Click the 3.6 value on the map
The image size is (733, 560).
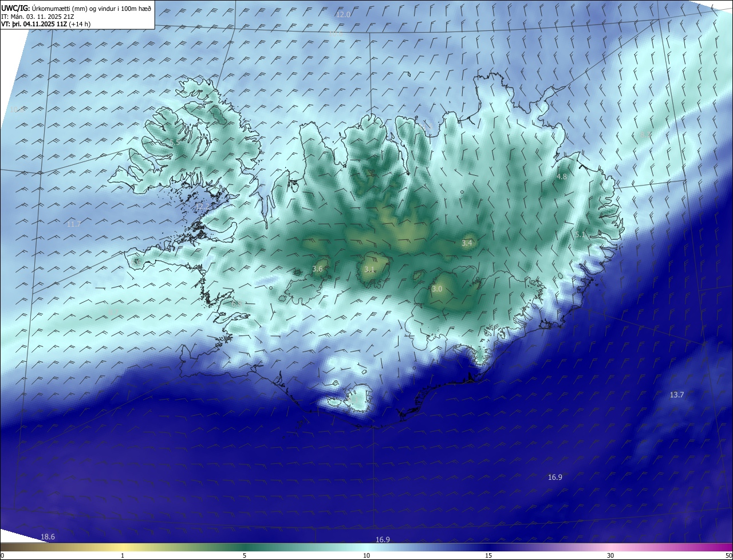tap(318, 269)
